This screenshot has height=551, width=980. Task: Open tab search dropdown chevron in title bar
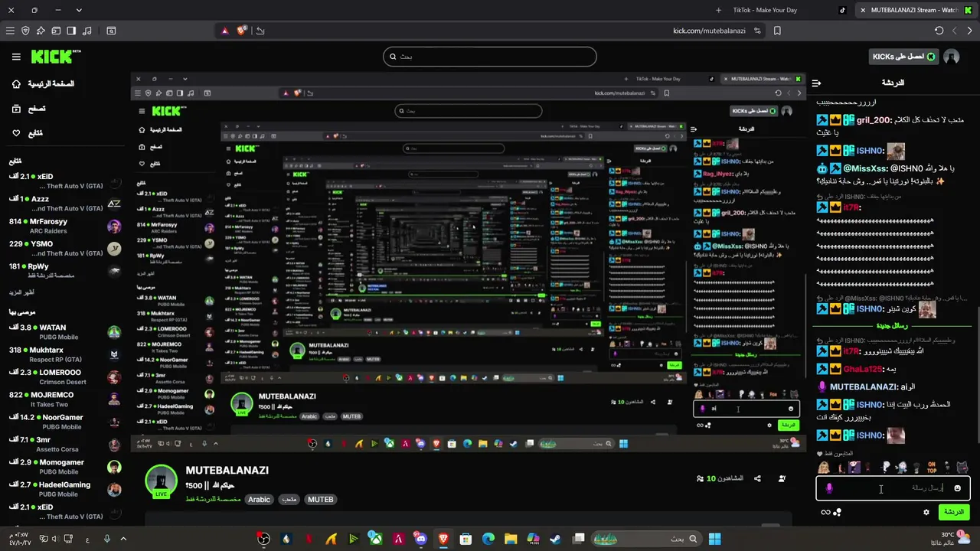79,10
